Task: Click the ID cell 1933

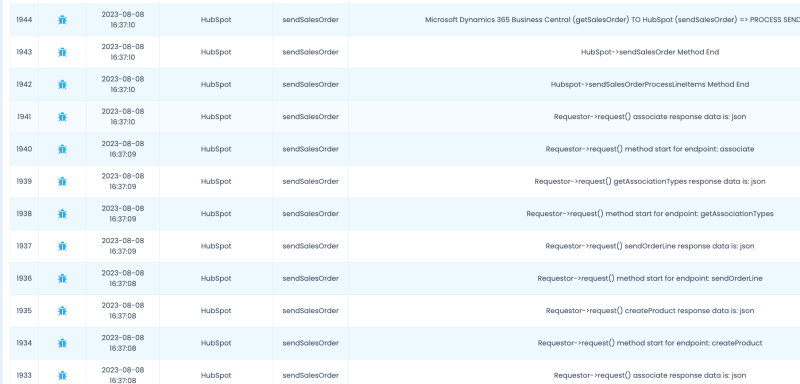Action: coord(24,375)
